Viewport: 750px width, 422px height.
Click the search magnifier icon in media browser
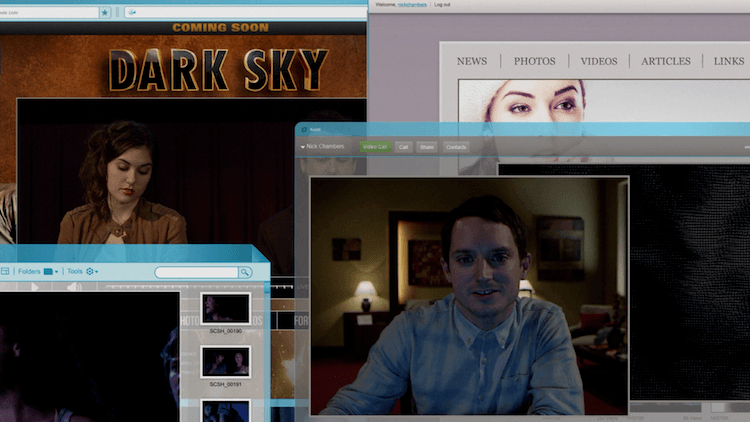point(244,272)
